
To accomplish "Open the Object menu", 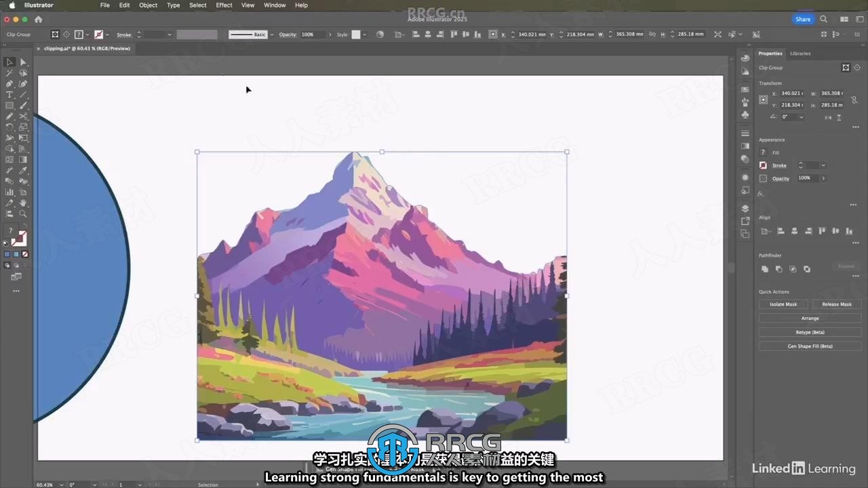I will point(148,5).
